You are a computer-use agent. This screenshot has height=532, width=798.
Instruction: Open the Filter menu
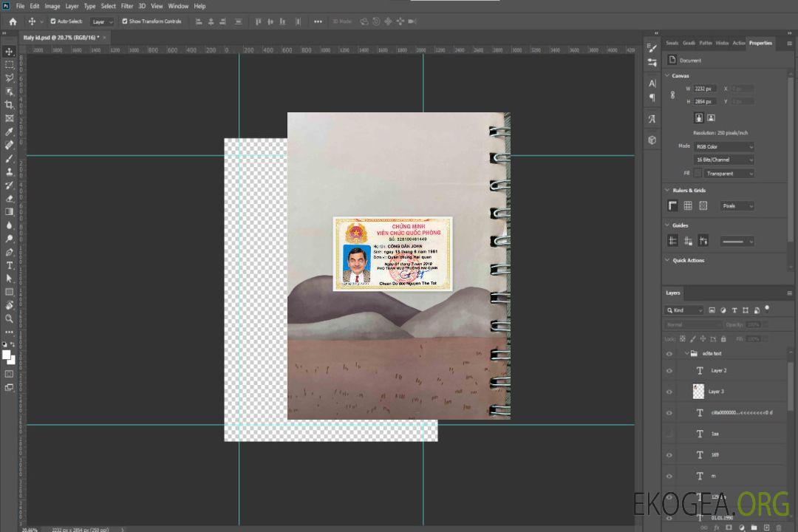pyautogui.click(x=127, y=6)
